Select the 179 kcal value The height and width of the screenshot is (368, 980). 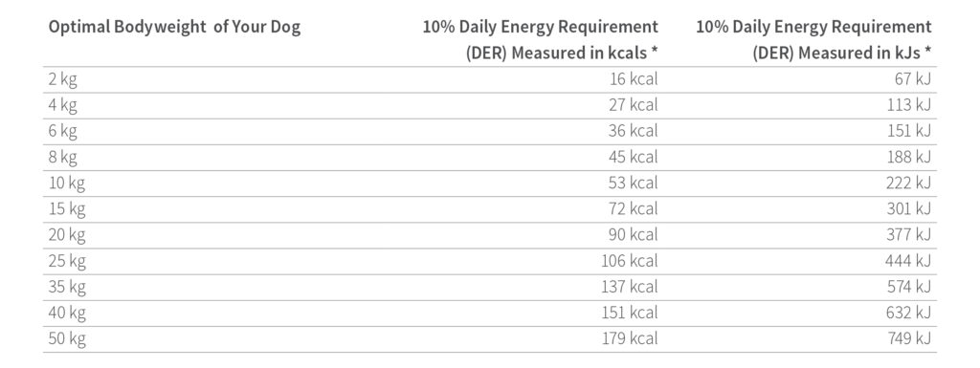[630, 338]
